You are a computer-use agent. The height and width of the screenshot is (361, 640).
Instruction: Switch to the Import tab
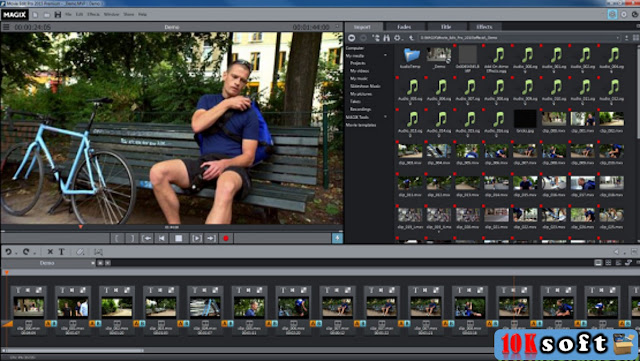[362, 27]
